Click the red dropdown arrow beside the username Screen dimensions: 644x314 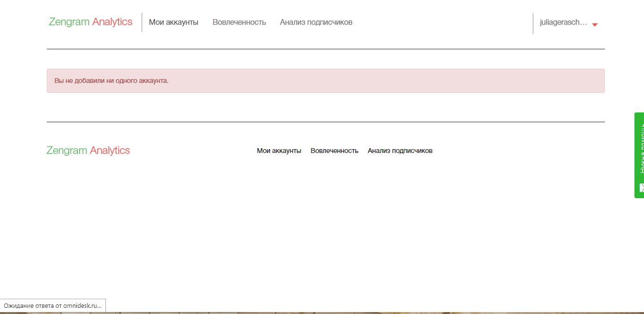[594, 25]
